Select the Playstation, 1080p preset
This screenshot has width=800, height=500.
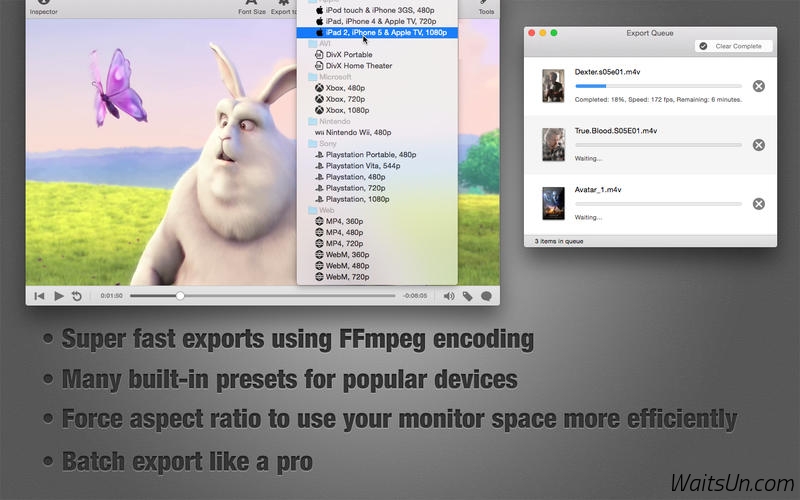(377, 199)
